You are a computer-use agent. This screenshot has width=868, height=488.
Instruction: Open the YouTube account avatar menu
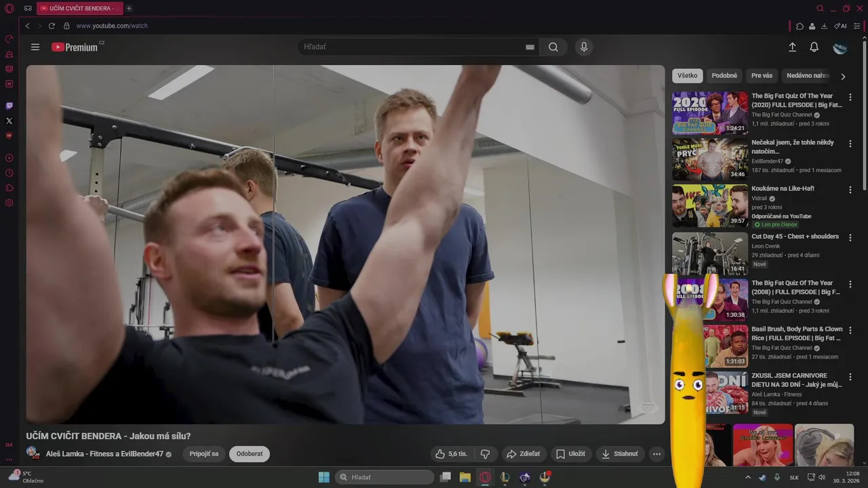(840, 47)
